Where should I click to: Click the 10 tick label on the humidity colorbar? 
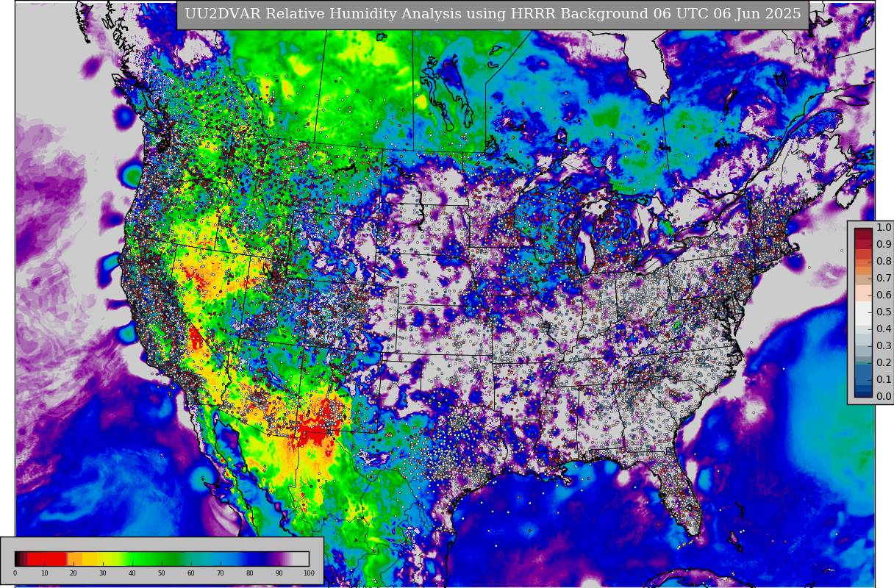[x=44, y=573]
